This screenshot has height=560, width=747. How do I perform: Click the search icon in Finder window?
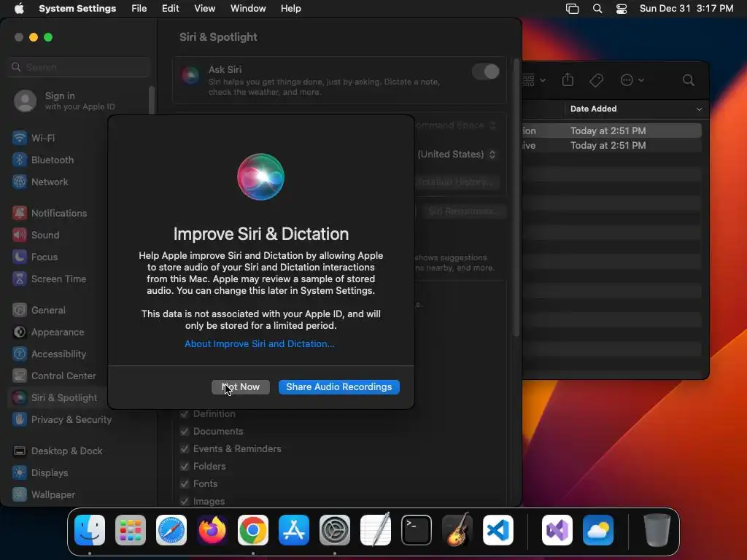click(688, 80)
